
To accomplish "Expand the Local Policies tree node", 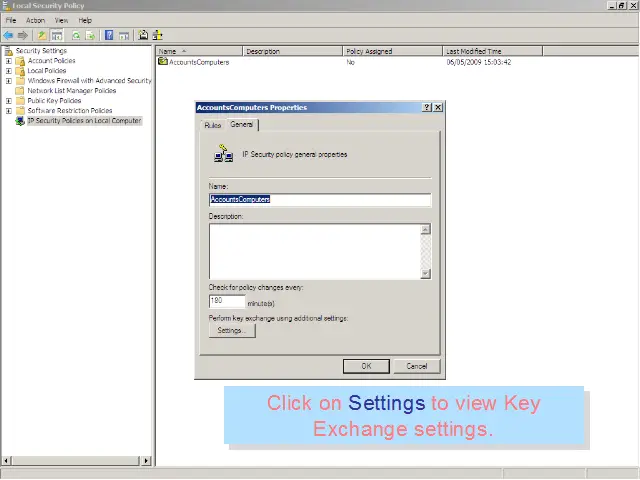I will 9,71.
